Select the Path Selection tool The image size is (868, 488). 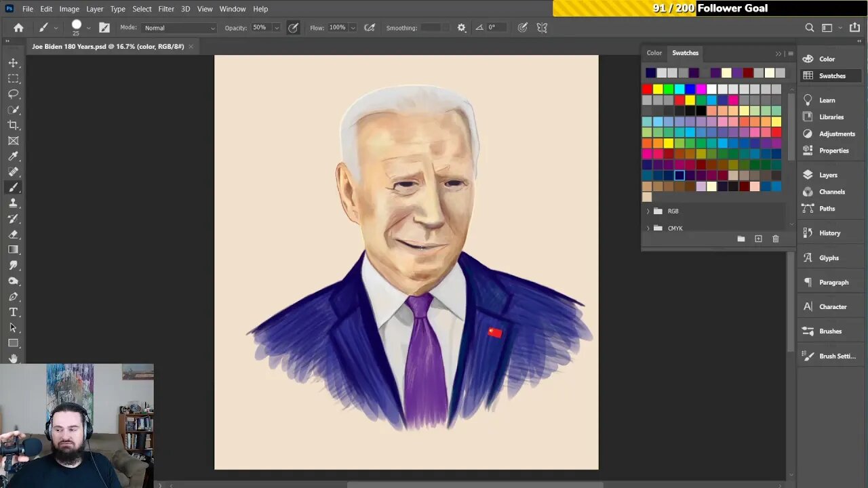[x=13, y=328]
